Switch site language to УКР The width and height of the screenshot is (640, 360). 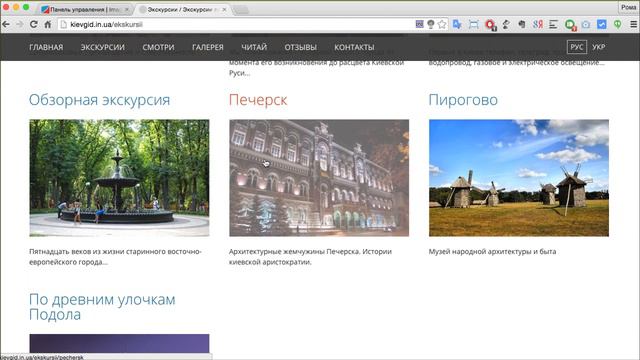(x=599, y=47)
